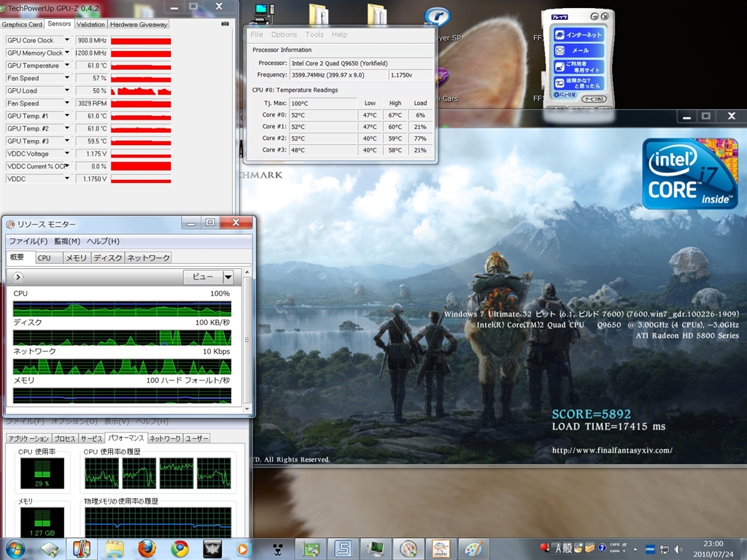The width and height of the screenshot is (747, 560).
Task: Switch to the Graphics Card tab in GPU-Z
Action: click(22, 24)
